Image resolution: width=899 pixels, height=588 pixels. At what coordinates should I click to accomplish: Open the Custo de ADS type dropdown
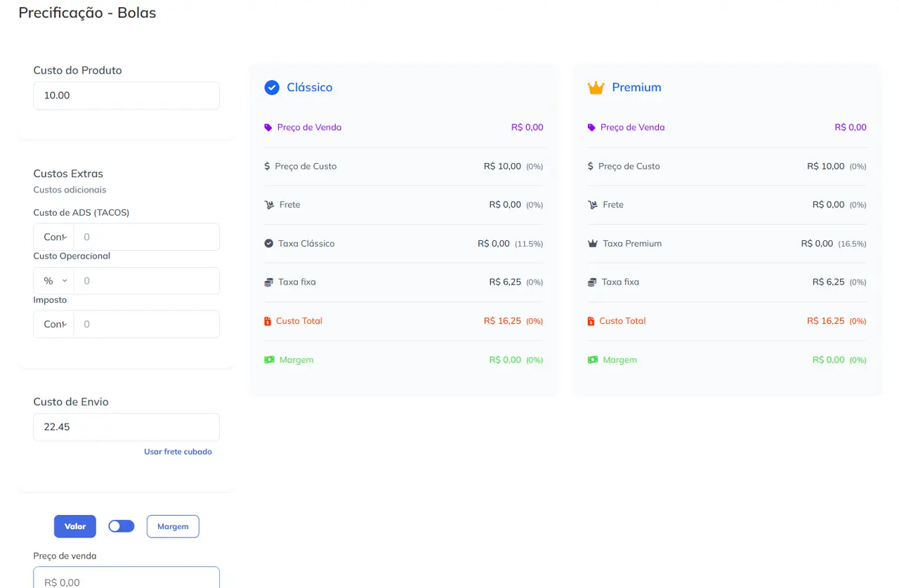pyautogui.click(x=54, y=237)
